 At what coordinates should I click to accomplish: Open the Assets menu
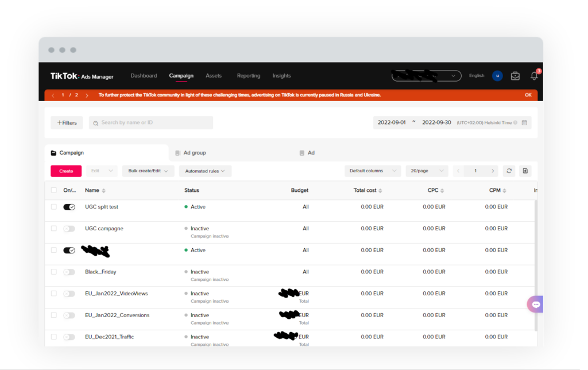pyautogui.click(x=214, y=76)
